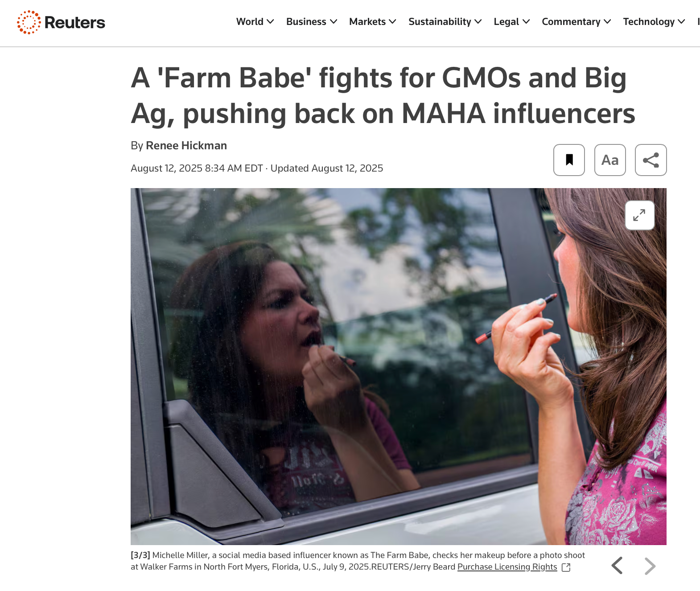Click the Purchase Licensing Rights link

click(507, 567)
